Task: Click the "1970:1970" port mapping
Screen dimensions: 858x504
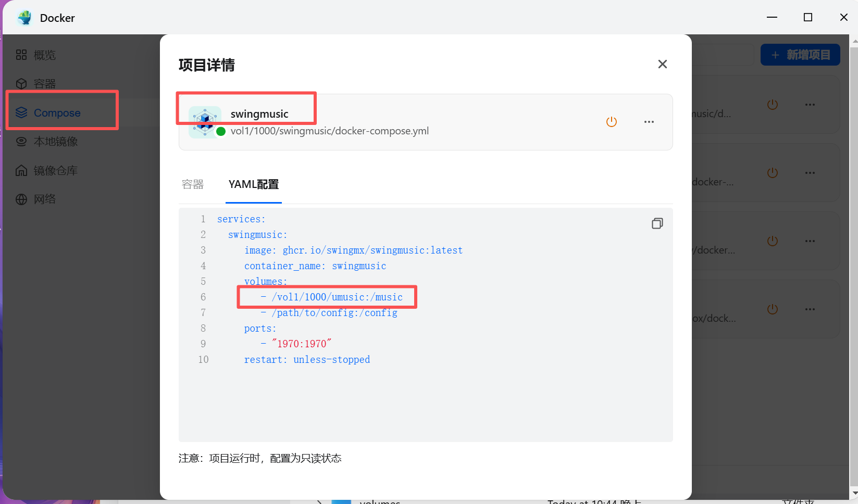Action: tap(302, 344)
